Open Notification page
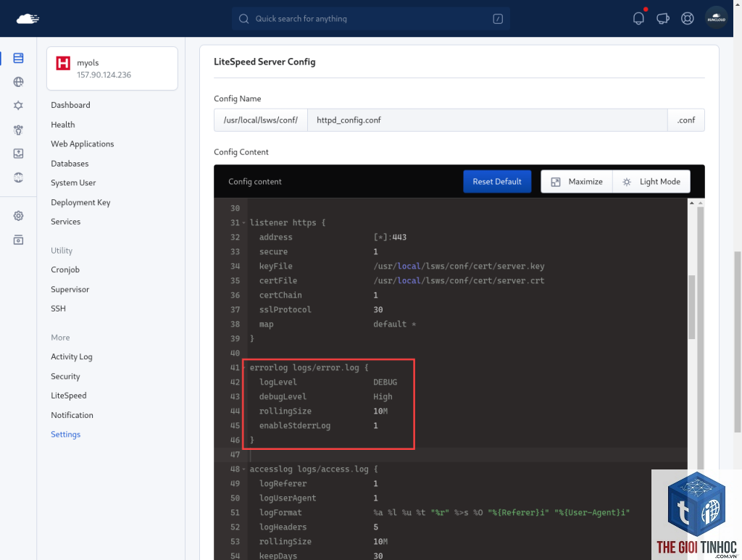742x560 pixels. pyautogui.click(x=72, y=415)
